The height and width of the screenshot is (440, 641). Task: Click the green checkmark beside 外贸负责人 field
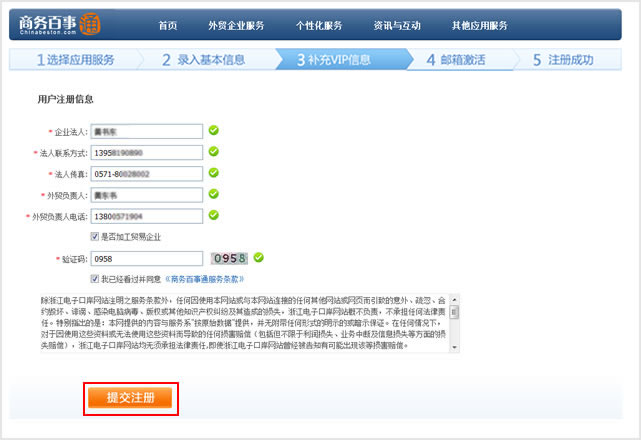214,194
